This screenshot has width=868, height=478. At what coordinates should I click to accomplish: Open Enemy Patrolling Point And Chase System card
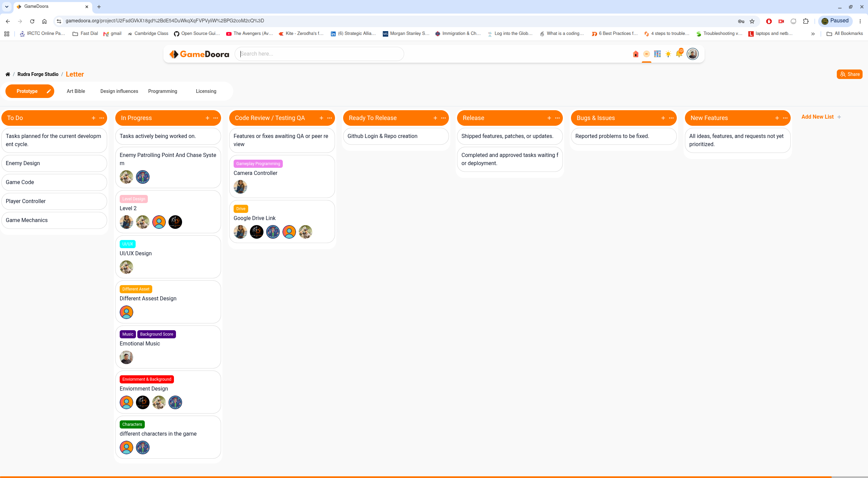168,167
